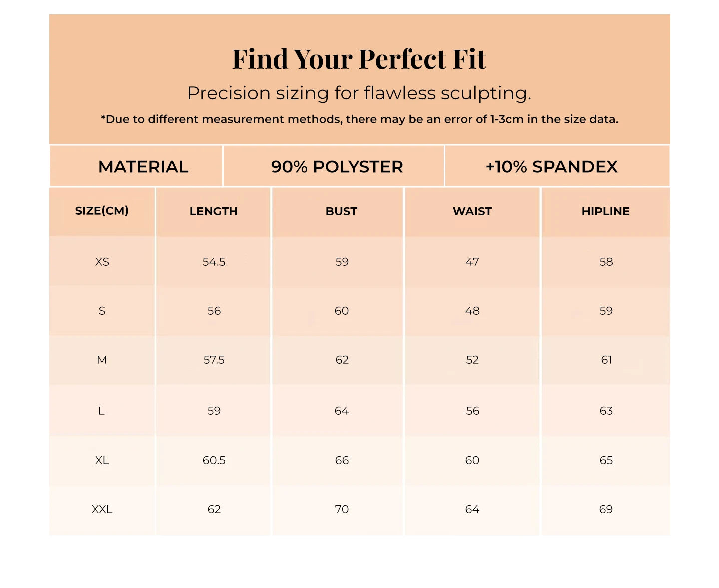Select the HIPLINE column header
Image resolution: width=719 pixels, height=588 pixels.
pos(606,211)
